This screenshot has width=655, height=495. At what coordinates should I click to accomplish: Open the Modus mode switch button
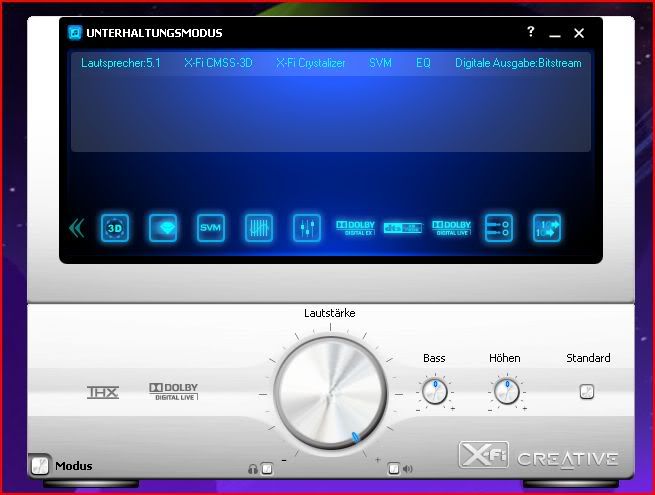[40, 465]
